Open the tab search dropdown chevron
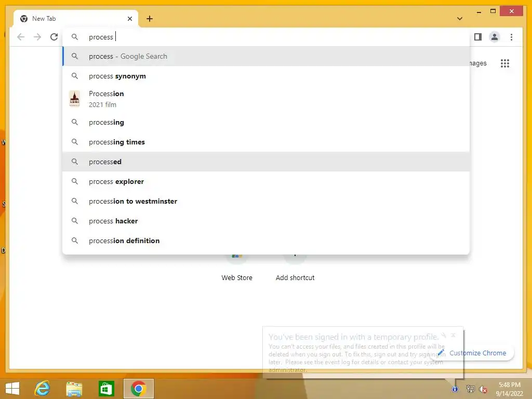 tap(460, 19)
